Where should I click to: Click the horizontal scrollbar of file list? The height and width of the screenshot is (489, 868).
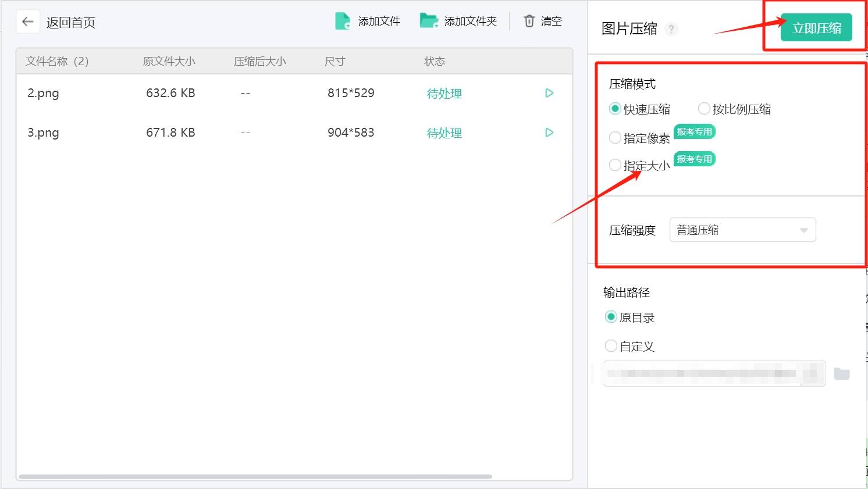tap(255, 477)
